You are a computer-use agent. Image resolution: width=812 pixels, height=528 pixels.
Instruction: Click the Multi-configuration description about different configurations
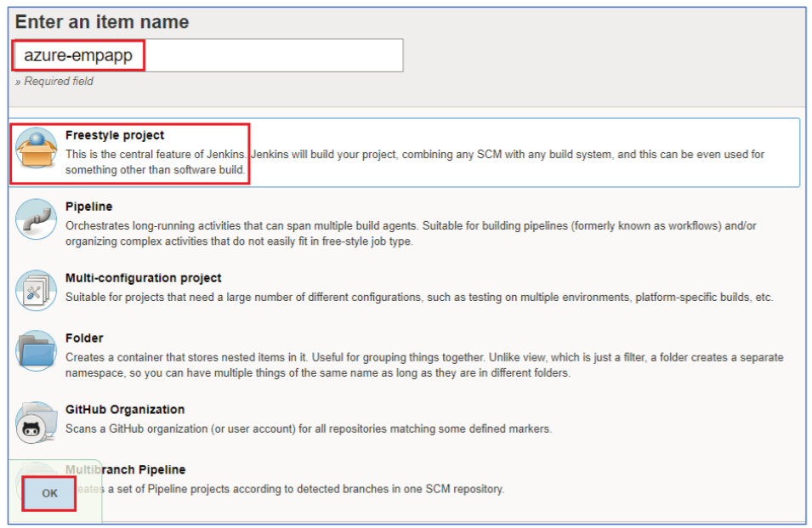coord(419,297)
